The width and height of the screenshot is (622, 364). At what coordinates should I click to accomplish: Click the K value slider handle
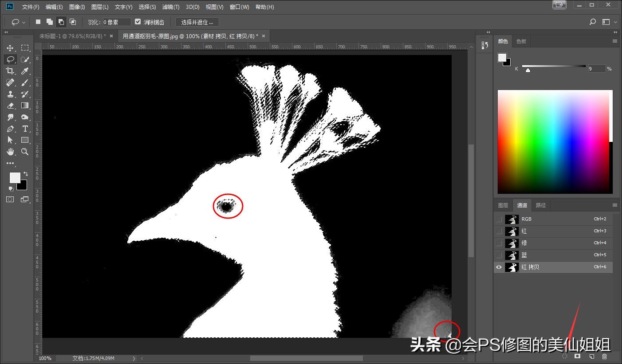pyautogui.click(x=528, y=70)
